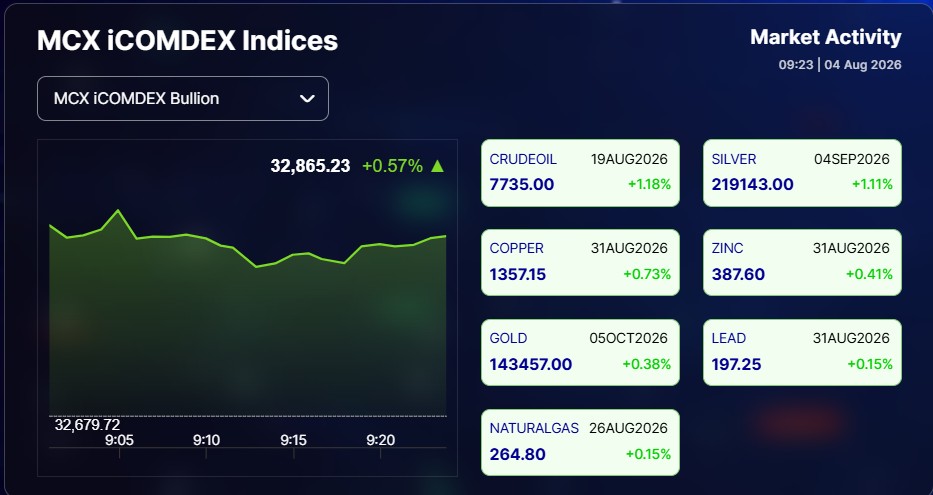Click the +1.11% silver change
The width and height of the screenshot is (933, 495).
coord(872,184)
